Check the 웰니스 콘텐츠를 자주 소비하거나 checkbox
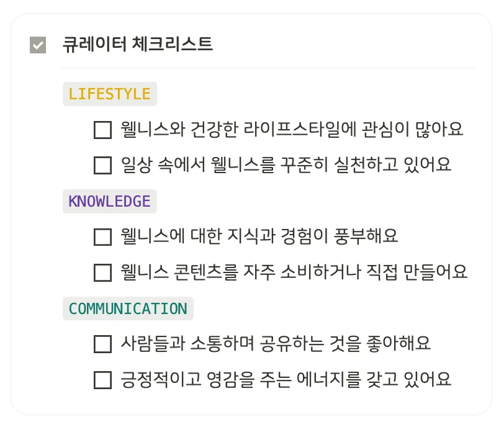 tap(103, 272)
